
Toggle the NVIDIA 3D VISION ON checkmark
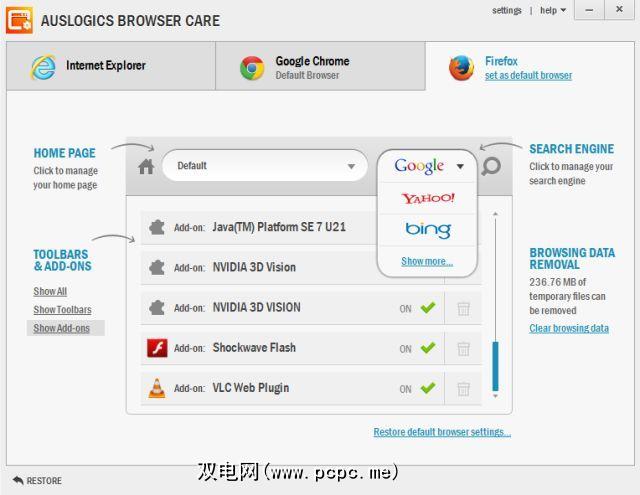[428, 308]
